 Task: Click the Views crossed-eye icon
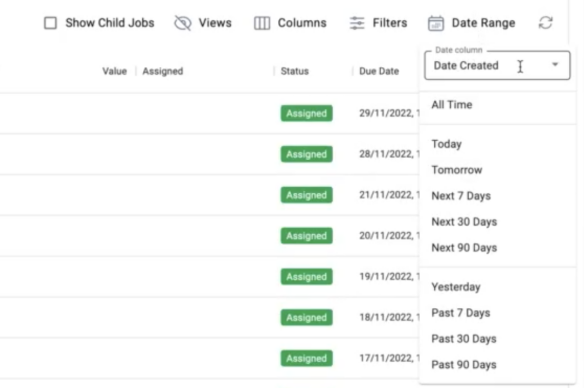182,23
